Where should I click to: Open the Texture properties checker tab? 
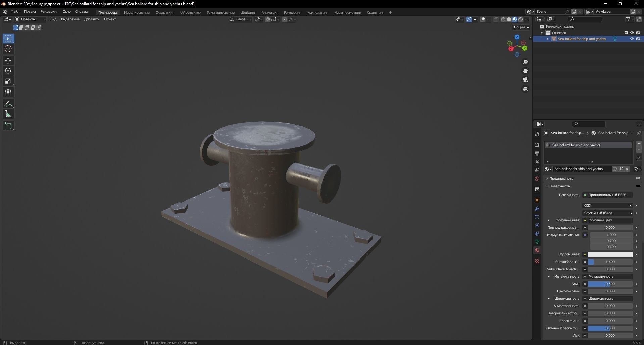(x=537, y=261)
